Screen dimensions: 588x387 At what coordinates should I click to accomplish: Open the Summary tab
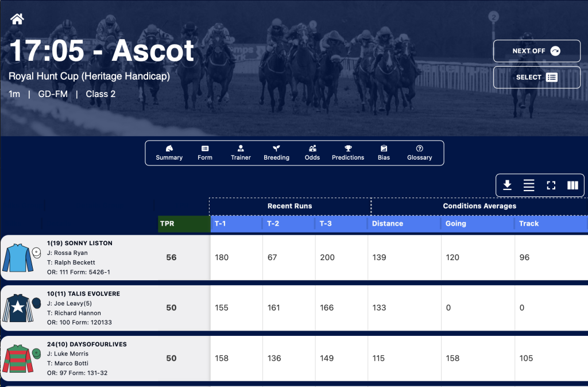(x=169, y=153)
